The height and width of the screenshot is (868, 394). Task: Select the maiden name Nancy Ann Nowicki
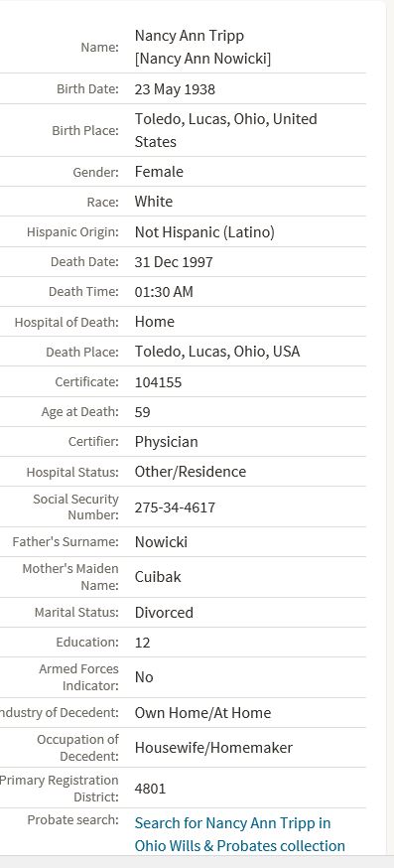tap(203, 59)
